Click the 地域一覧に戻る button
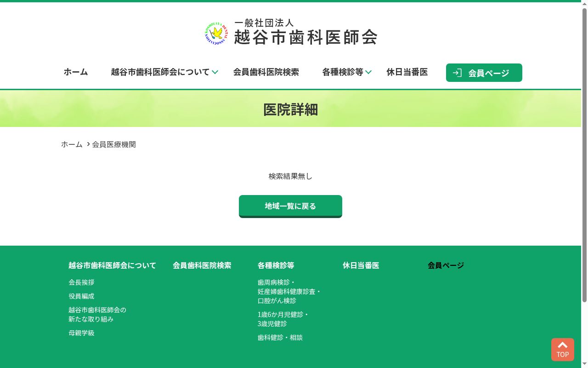 coord(290,206)
